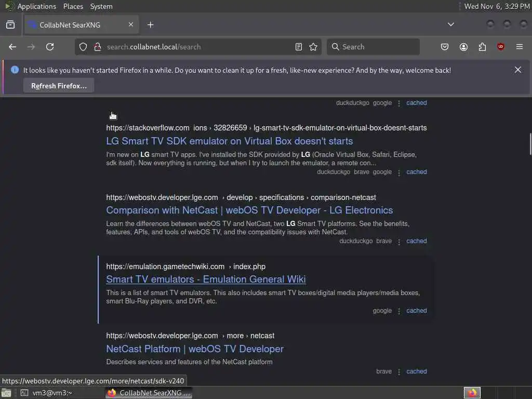The height and width of the screenshot is (399, 532).
Task: Open the terminal icon in the taskbar
Action: 24,393
